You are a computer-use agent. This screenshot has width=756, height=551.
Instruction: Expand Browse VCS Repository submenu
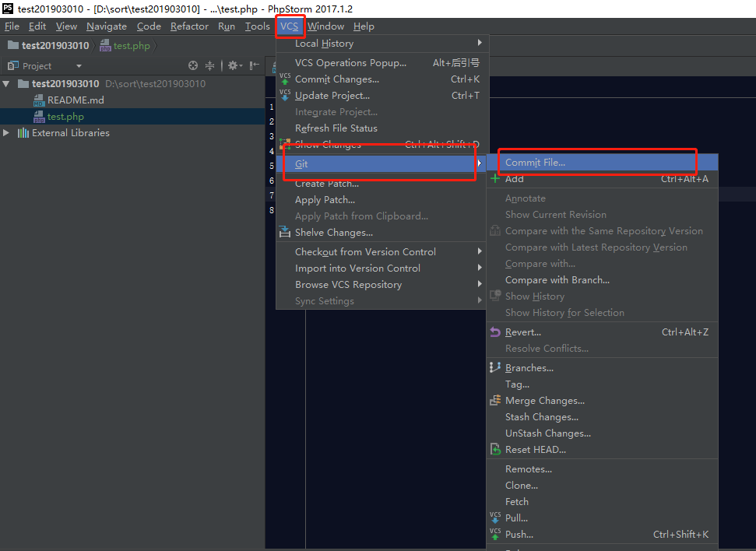[480, 284]
